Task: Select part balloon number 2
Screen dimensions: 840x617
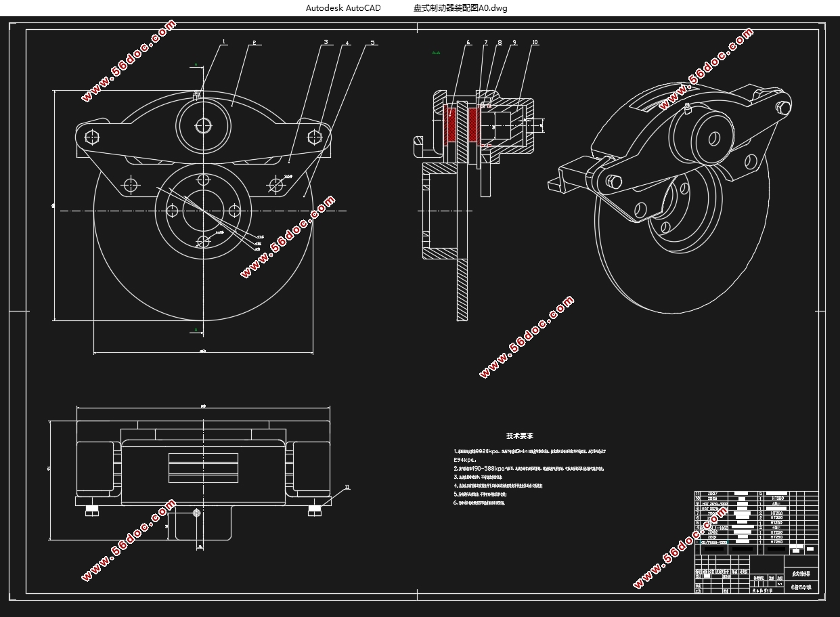Action: pyautogui.click(x=255, y=42)
